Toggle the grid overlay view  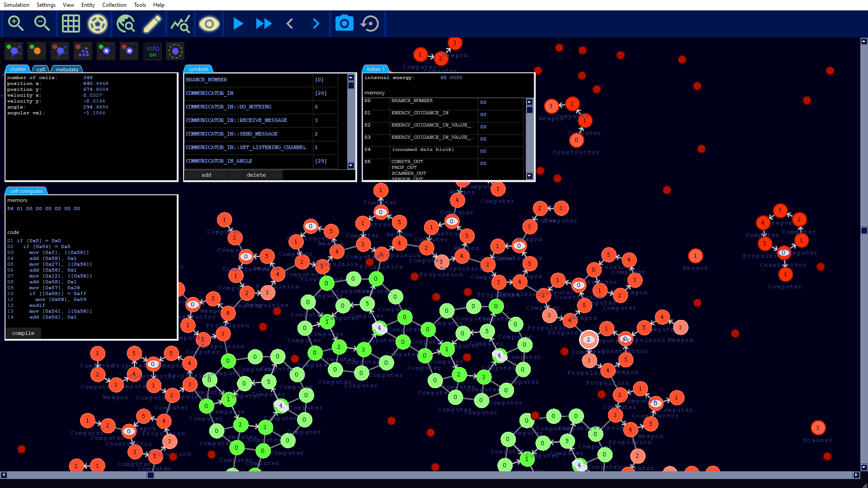(71, 23)
